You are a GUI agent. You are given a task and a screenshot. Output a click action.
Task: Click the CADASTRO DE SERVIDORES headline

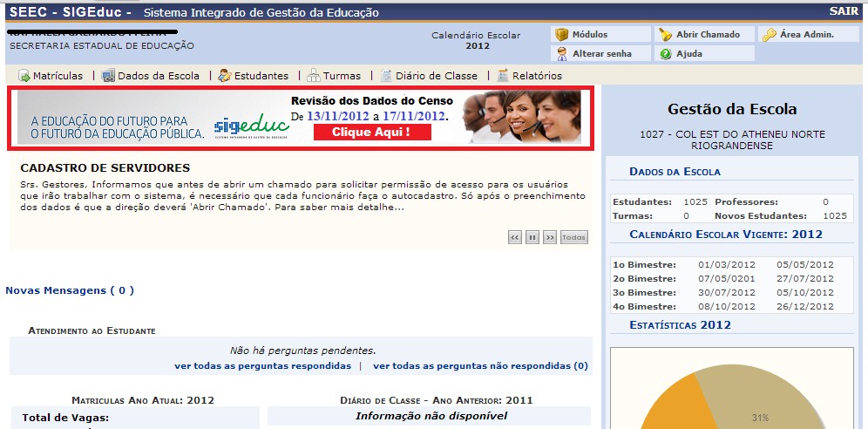coord(105,167)
